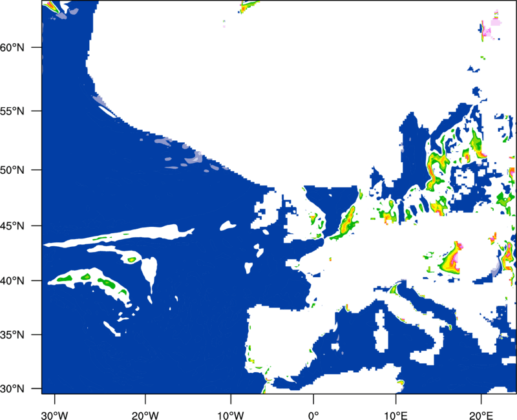The height and width of the screenshot is (420, 517).
Task: Click the 55°N latitude label
Action: click(x=12, y=111)
